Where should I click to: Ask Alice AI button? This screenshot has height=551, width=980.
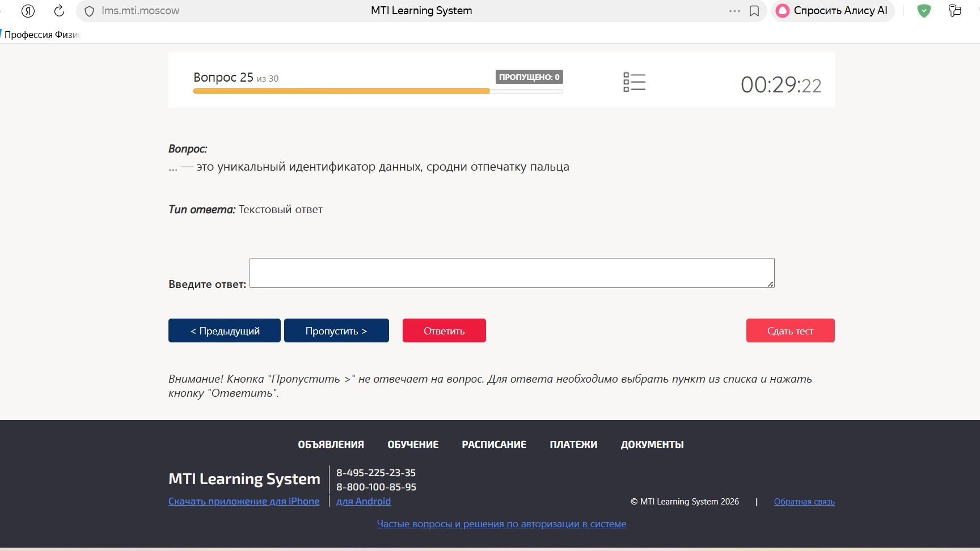[833, 11]
